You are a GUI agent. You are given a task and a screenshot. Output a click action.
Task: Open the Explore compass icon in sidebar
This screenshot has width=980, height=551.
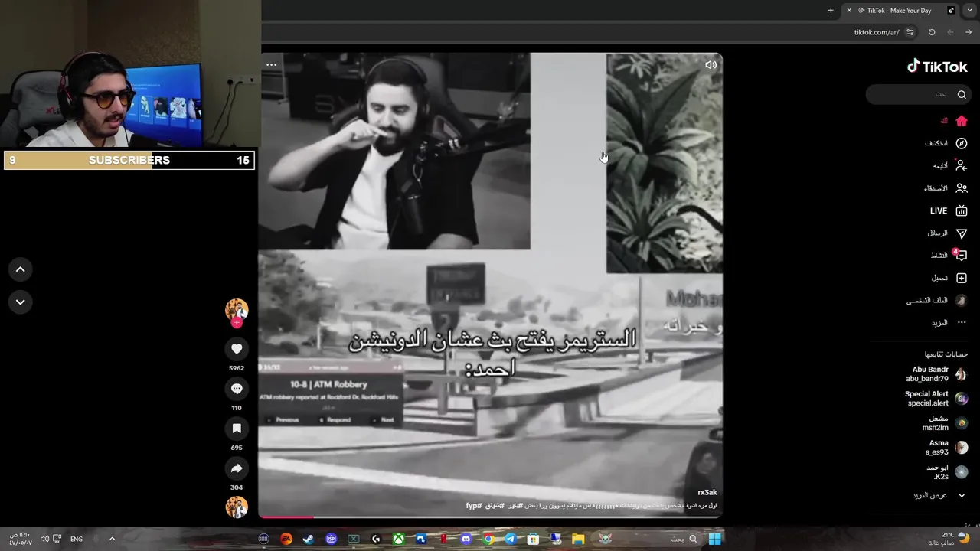962,143
